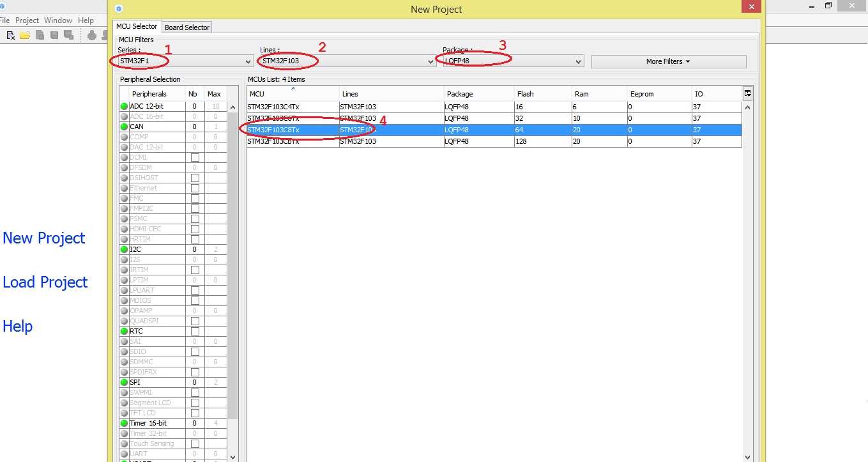Open the Window menu
868x462 pixels.
coord(58,20)
